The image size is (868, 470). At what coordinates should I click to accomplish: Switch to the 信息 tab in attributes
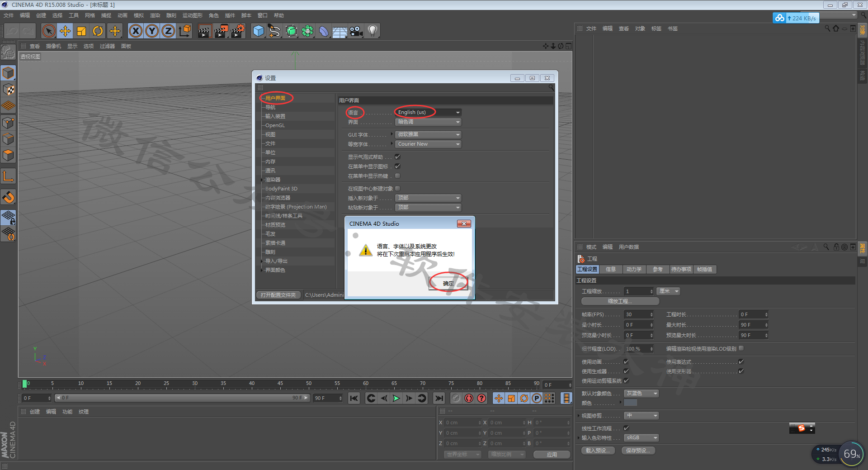[610, 269]
